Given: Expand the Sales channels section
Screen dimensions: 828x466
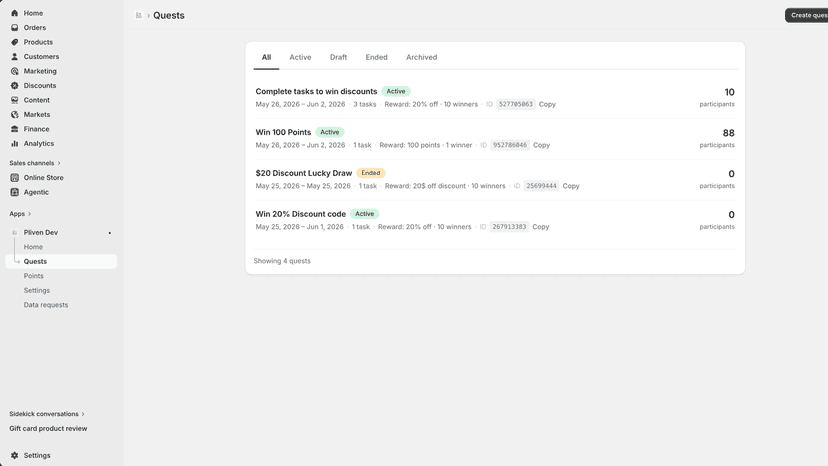Looking at the screenshot, I should coord(35,163).
